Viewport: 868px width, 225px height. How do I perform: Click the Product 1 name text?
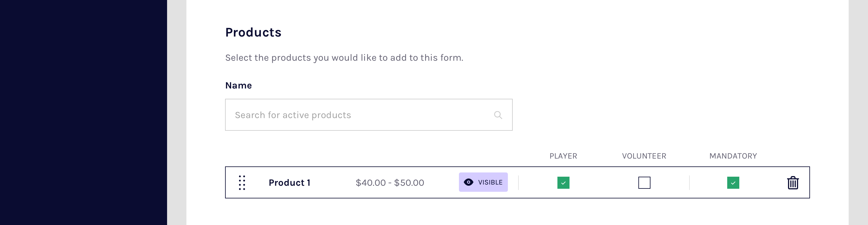(x=289, y=182)
